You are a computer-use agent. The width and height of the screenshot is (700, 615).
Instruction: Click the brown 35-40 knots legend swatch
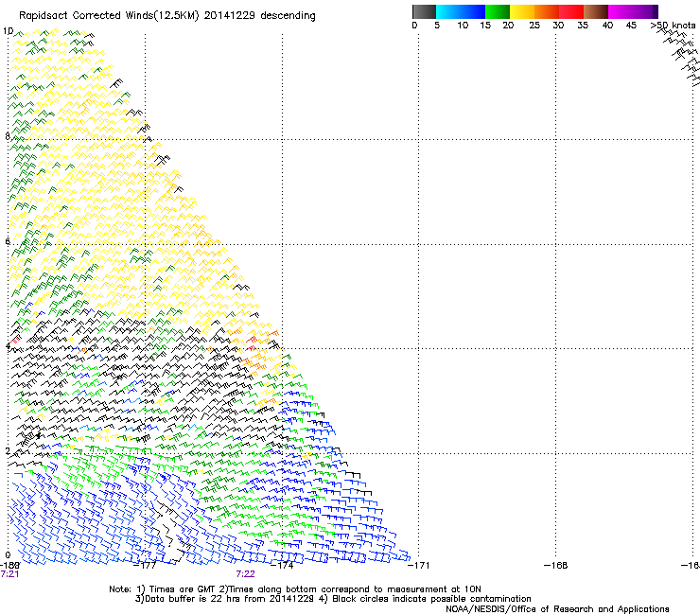point(596,11)
